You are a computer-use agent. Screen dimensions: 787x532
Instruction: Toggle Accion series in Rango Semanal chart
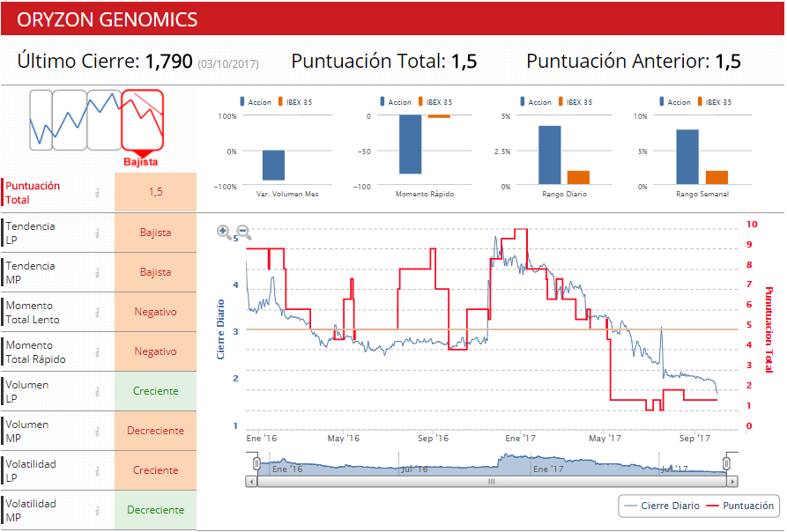pyautogui.click(x=674, y=102)
